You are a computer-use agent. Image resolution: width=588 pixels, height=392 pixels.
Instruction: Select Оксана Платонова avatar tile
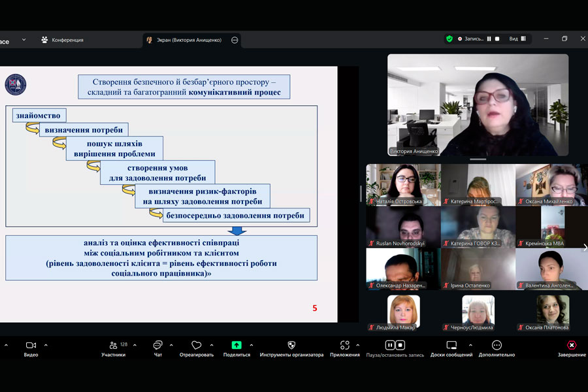click(x=553, y=311)
